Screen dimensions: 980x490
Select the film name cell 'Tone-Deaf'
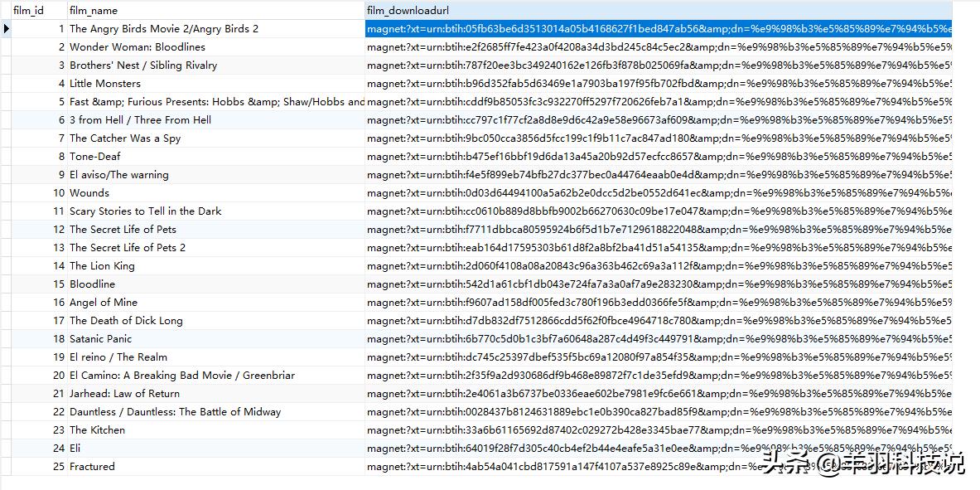pyautogui.click(x=94, y=157)
